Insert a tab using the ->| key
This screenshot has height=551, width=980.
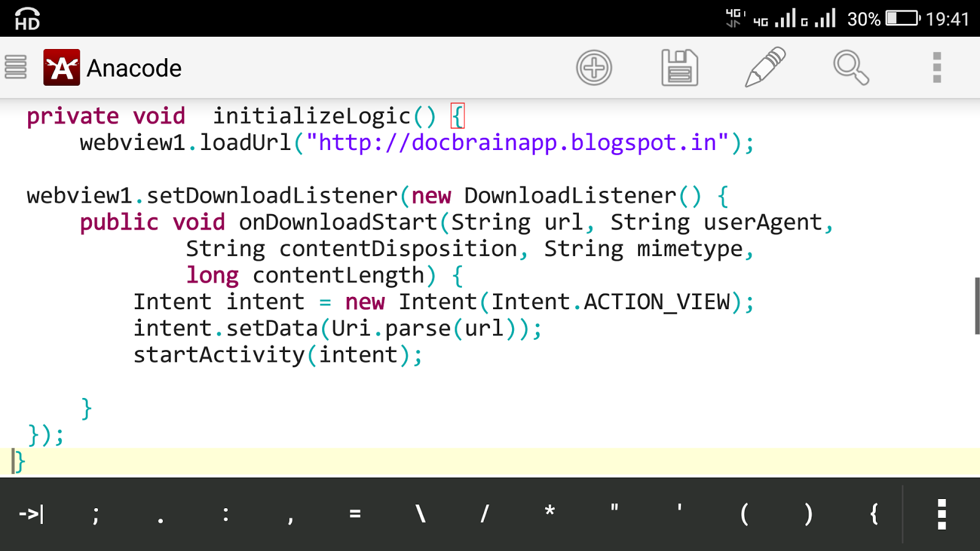coord(32,514)
